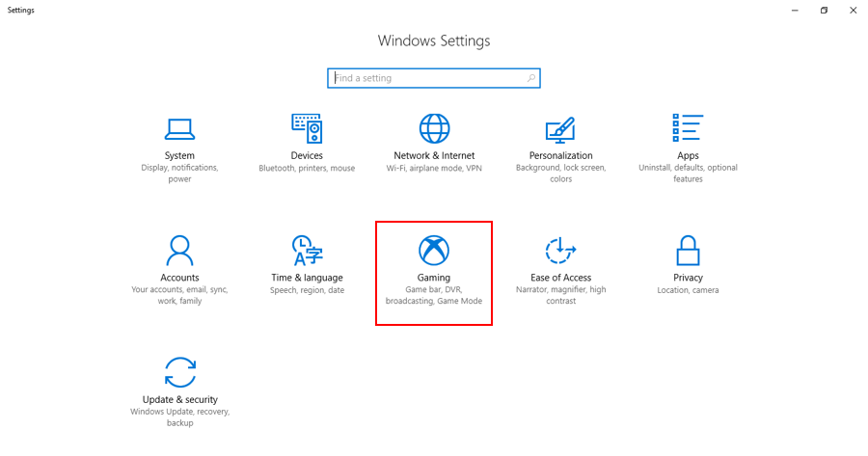Click 'Location, camera' description
868x456 pixels.
point(688,290)
